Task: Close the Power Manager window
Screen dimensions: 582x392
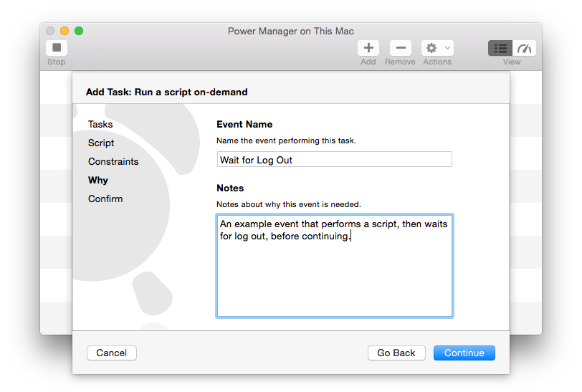Action: 50,31
